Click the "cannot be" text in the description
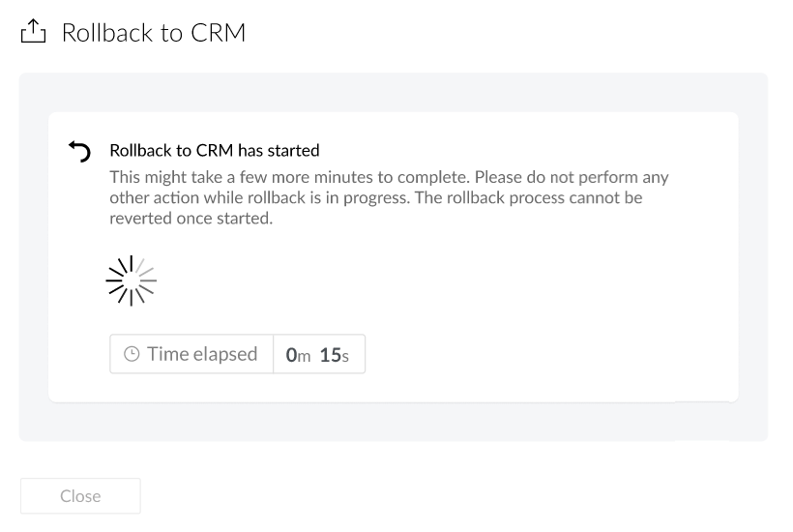Screen dimensions: 793x532 609,198
